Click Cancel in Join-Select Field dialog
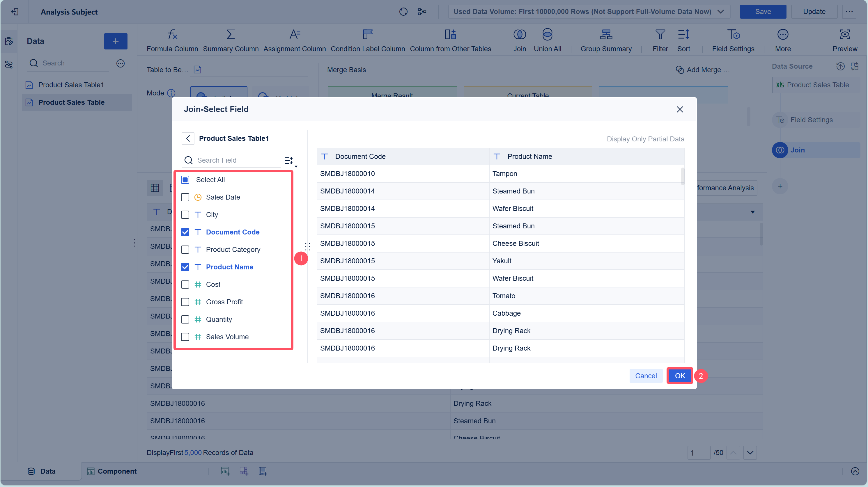Screen dimensions: 868x487 [645, 376]
